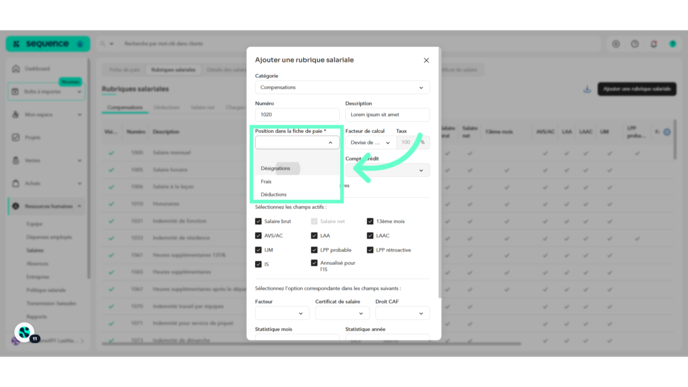Click Ajouter une rubrique salariale button
Viewport: 688px width, 387px height.
637,89
